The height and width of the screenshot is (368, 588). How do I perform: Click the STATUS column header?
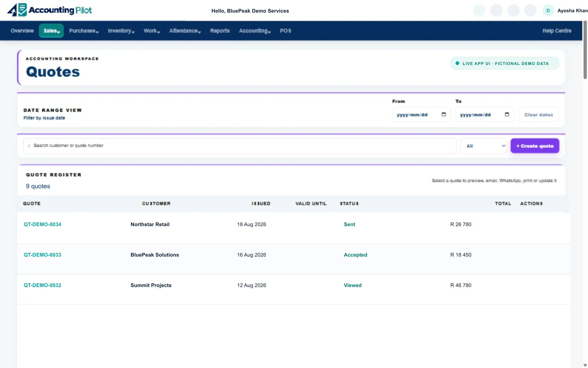tap(349, 203)
